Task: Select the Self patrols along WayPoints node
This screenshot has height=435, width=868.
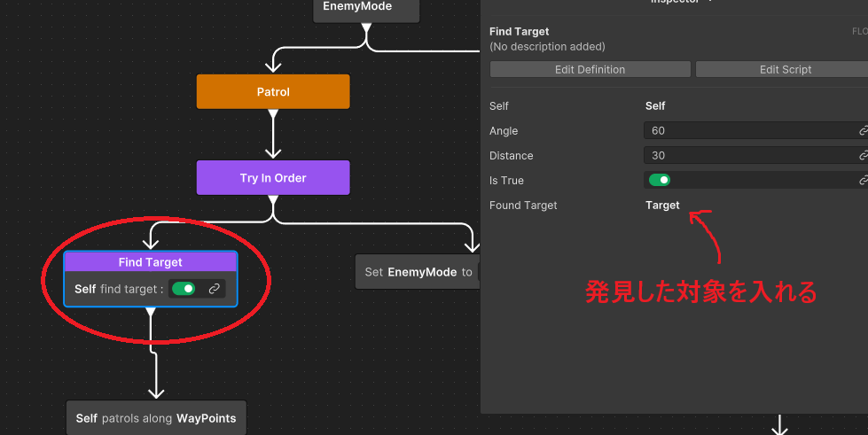Action: 156,418
